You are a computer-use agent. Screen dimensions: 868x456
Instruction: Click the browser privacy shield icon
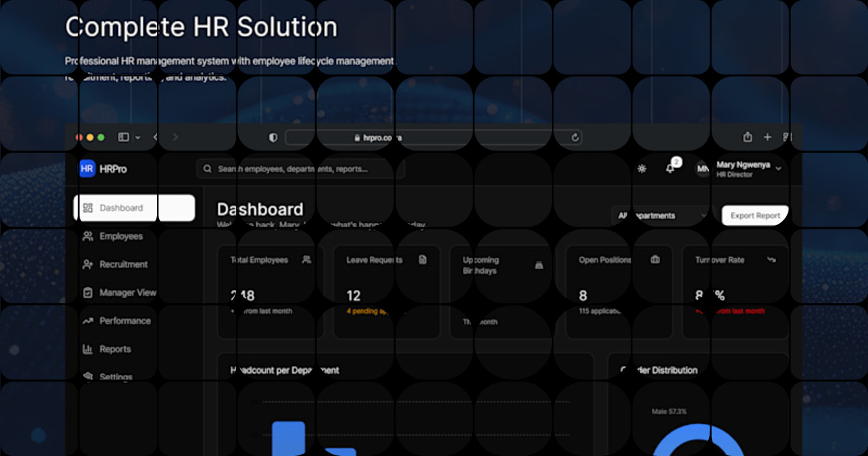pyautogui.click(x=273, y=137)
